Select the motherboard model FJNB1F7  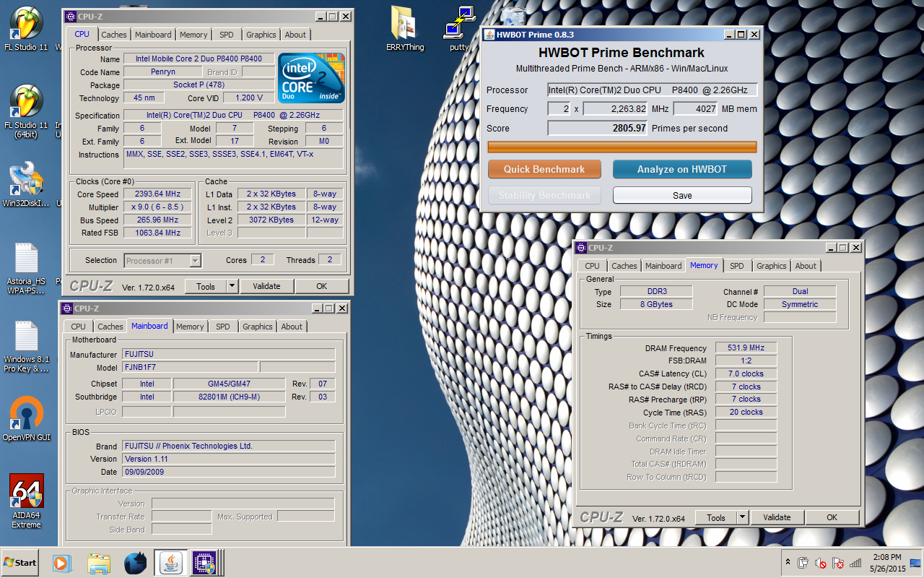coord(189,367)
